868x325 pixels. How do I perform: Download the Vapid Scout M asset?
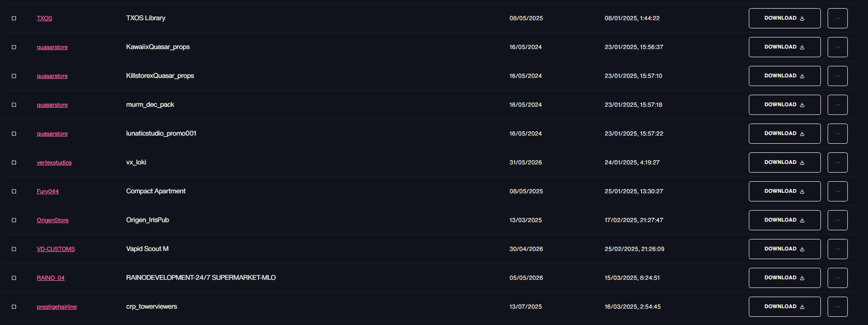(x=784, y=249)
